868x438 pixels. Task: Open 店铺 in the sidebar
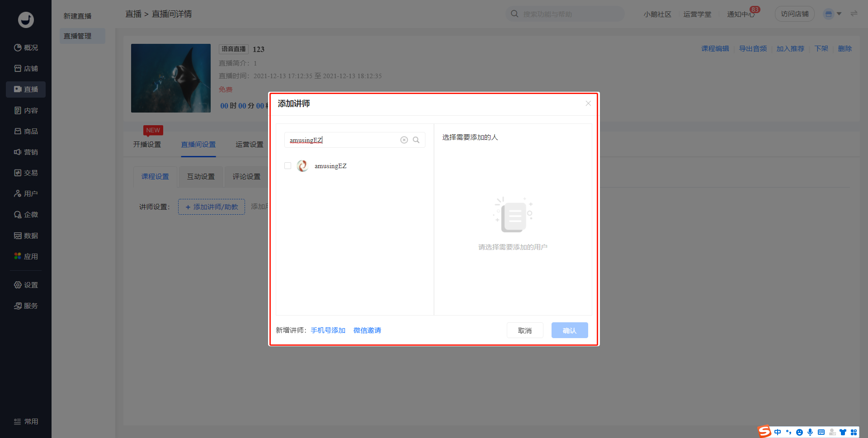coord(26,68)
